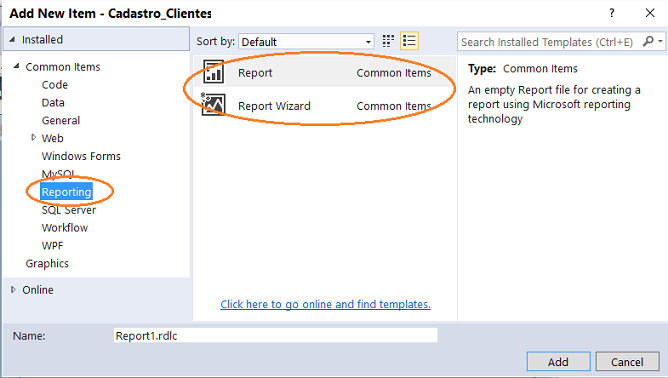
Task: Click the Add button
Action: point(558,362)
